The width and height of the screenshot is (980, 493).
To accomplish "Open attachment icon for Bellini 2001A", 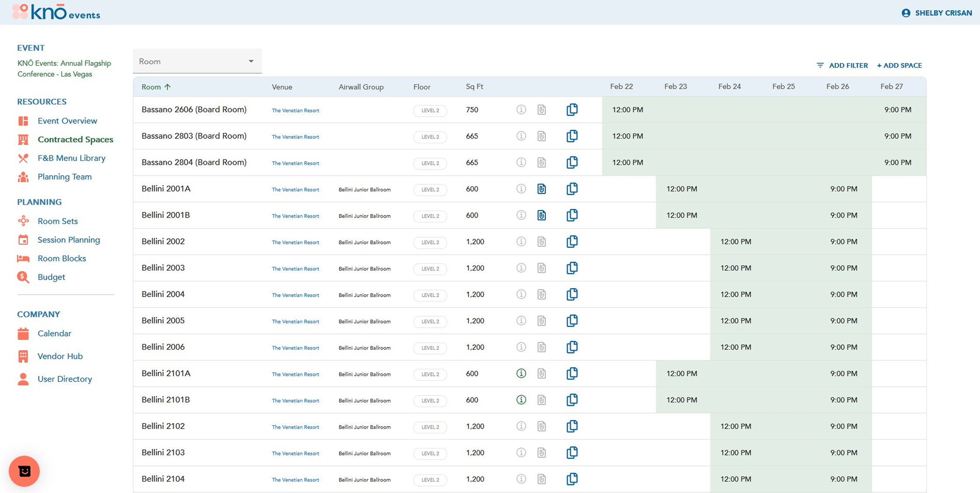I will [542, 189].
